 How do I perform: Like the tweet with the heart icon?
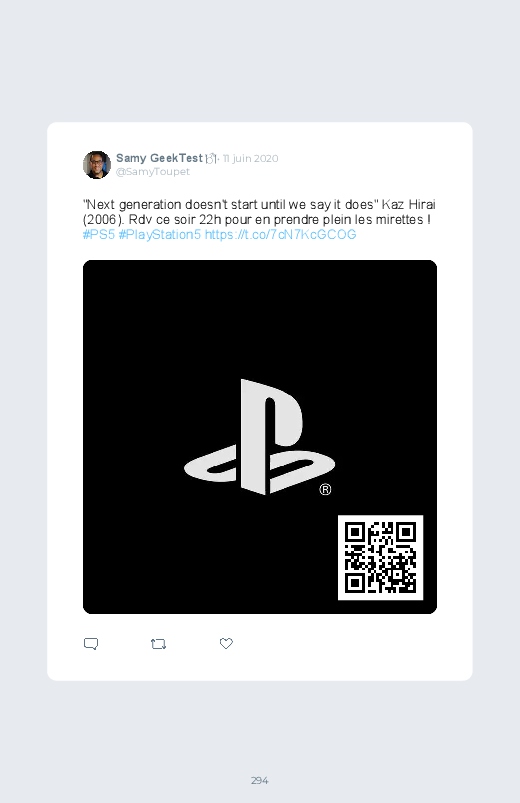click(x=226, y=643)
